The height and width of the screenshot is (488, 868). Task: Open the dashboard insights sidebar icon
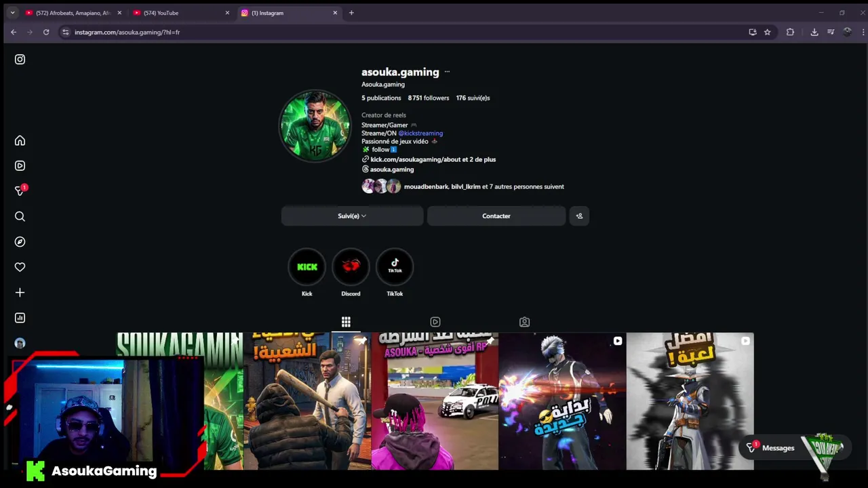coord(20,318)
